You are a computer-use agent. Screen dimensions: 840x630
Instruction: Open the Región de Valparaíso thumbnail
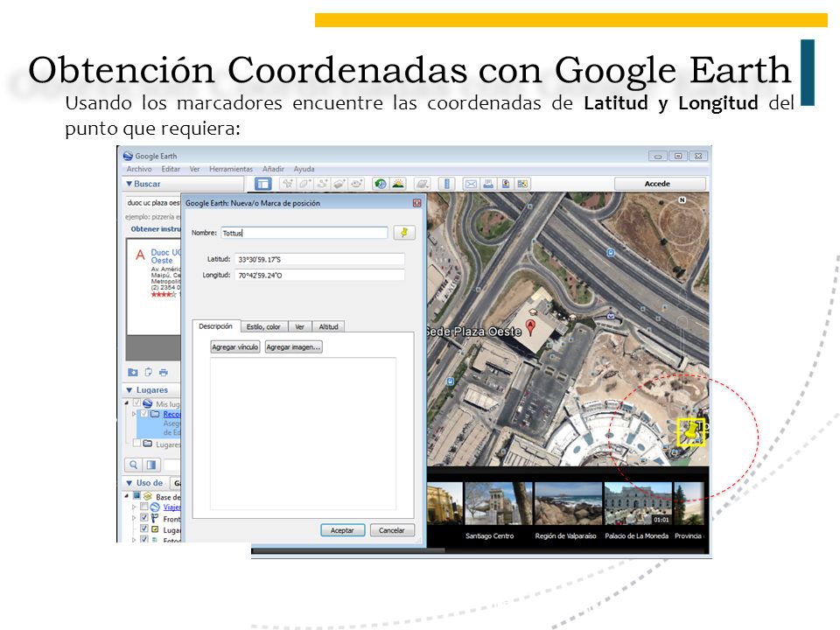click(x=567, y=504)
